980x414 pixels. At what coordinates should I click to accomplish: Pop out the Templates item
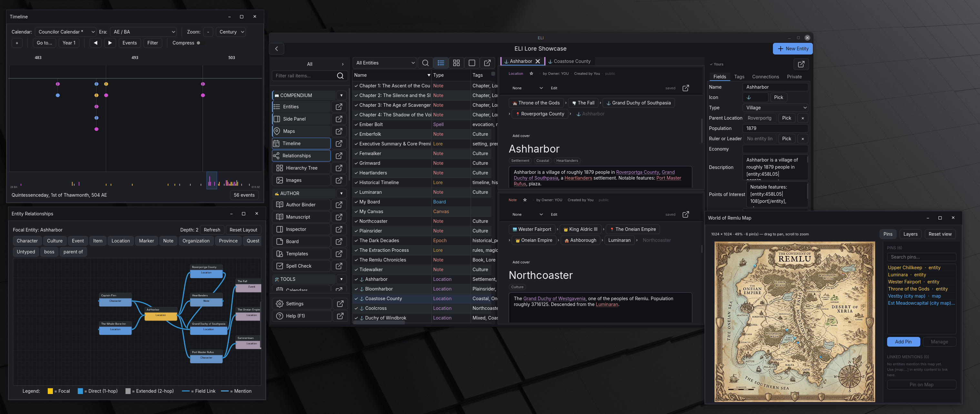click(339, 253)
